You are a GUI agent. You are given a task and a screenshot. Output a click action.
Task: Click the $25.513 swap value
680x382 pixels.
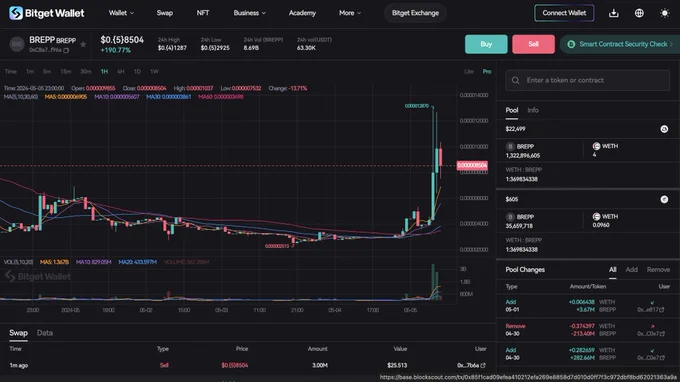click(397, 365)
